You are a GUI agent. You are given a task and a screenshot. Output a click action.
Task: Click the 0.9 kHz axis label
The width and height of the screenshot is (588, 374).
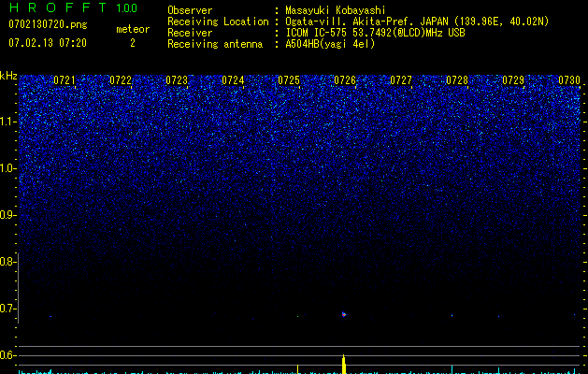[7, 215]
